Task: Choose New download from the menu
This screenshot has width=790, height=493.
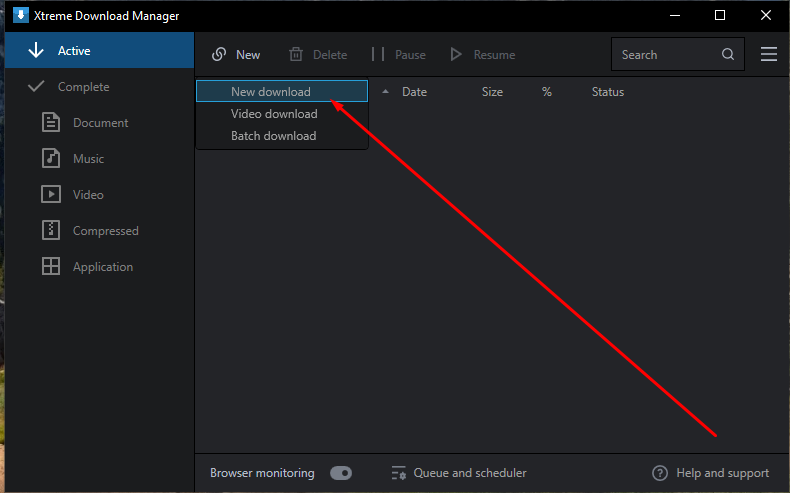Action: (x=282, y=91)
